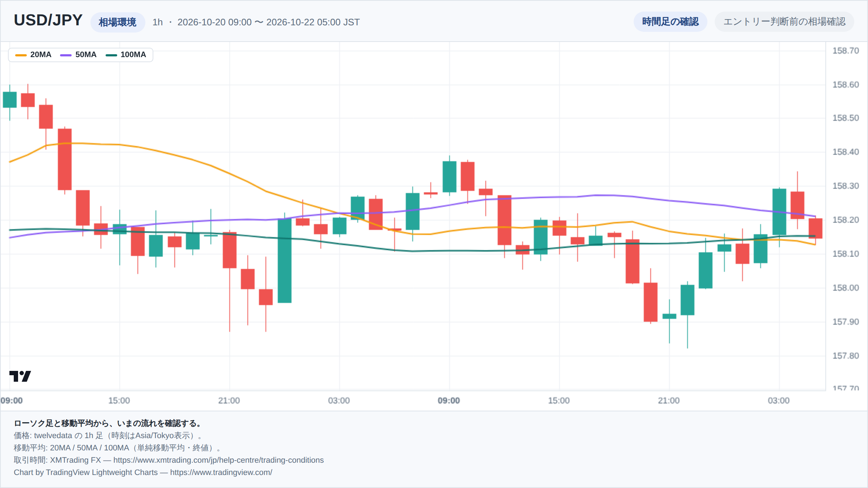Click the 50MA legend label

point(86,55)
